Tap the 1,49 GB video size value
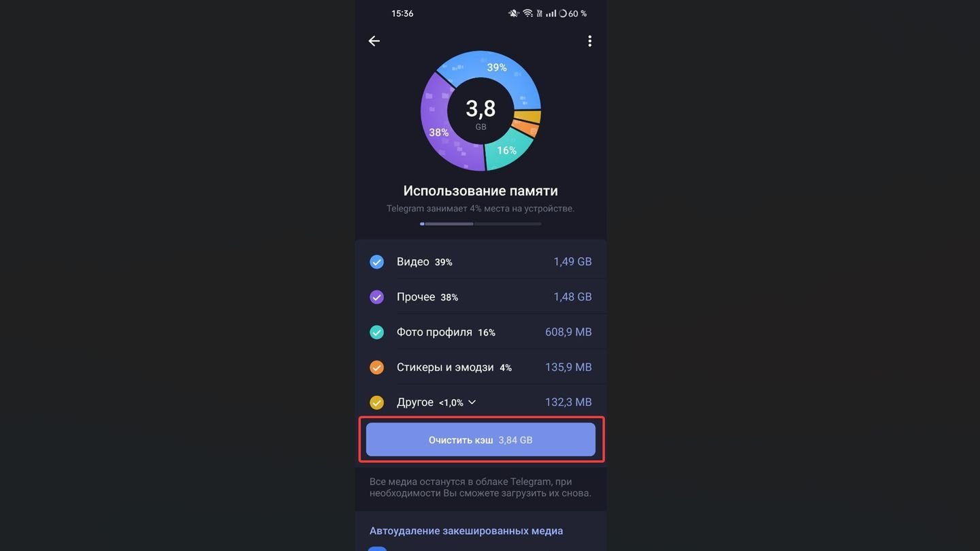The height and width of the screenshot is (551, 980). (572, 261)
